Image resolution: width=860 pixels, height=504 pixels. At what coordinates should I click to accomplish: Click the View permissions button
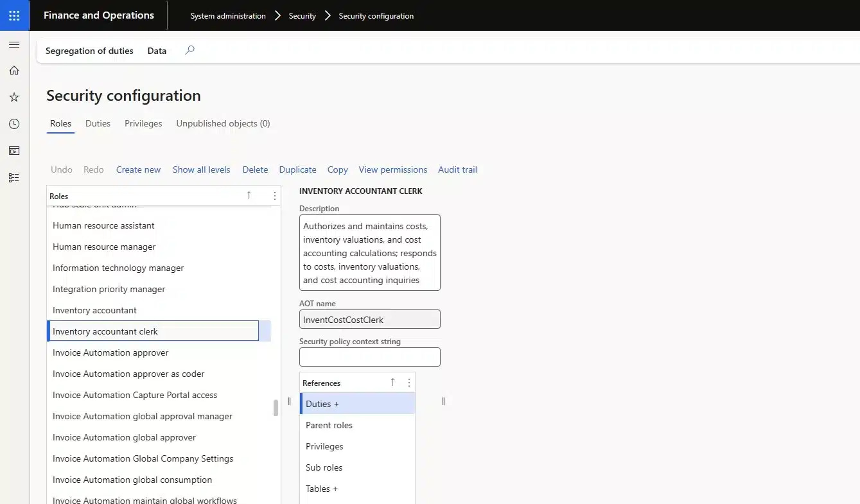[x=392, y=169]
